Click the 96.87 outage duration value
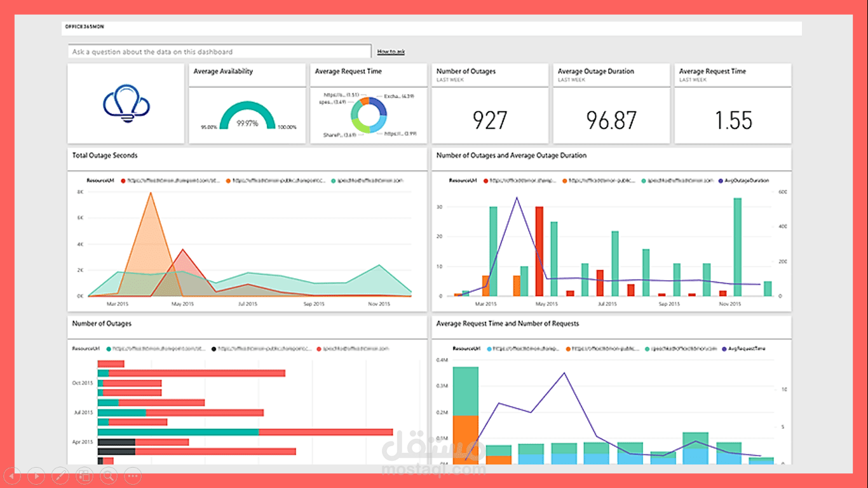868x488 pixels. 611,120
